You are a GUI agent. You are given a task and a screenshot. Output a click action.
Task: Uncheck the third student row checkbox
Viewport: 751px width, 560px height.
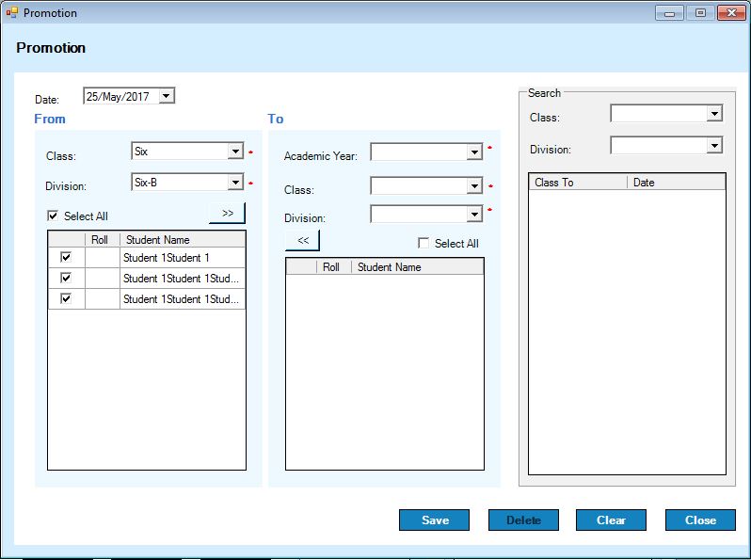pos(66,299)
